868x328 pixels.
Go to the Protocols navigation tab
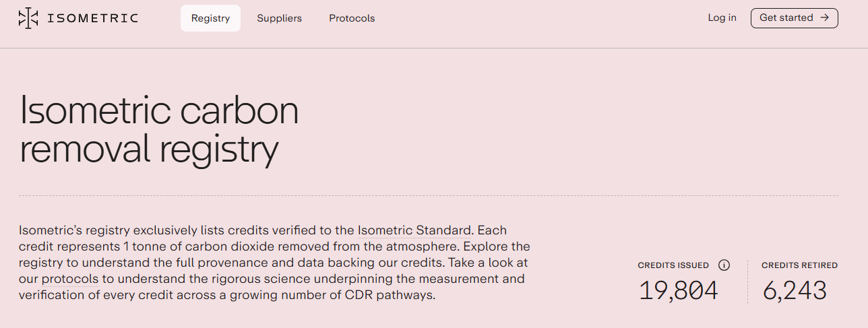[x=352, y=18]
